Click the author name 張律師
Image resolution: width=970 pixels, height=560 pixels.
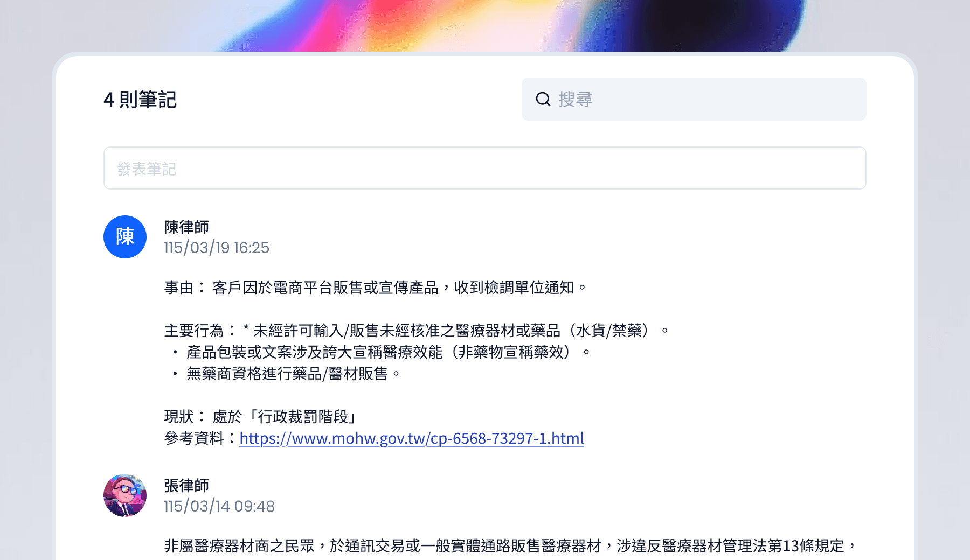coord(186,486)
